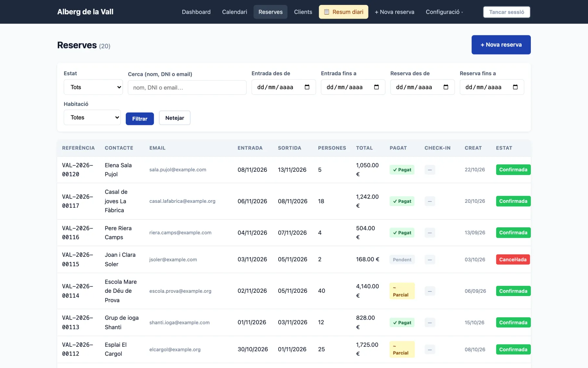Click email escola.prova@example.org

(x=180, y=291)
